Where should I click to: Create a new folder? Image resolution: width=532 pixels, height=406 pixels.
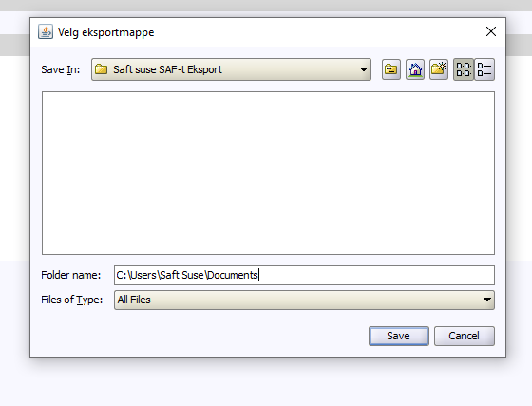[439, 69]
